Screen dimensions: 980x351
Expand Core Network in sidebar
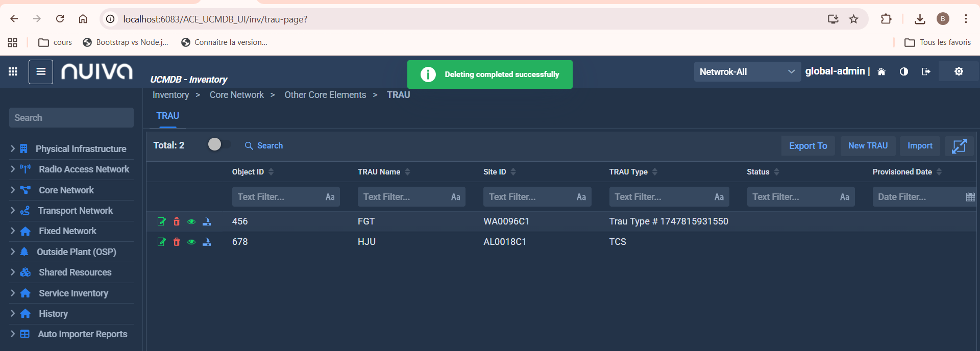coord(13,190)
